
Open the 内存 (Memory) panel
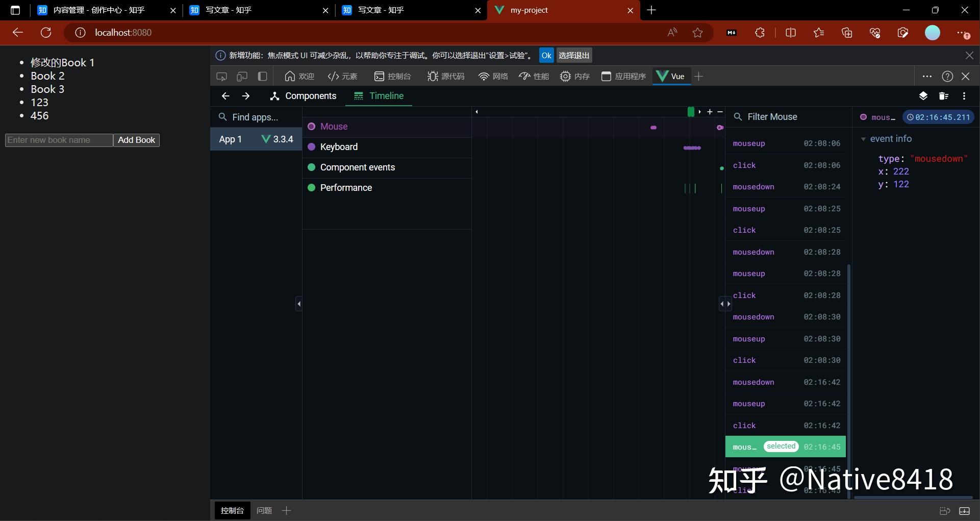pos(574,76)
